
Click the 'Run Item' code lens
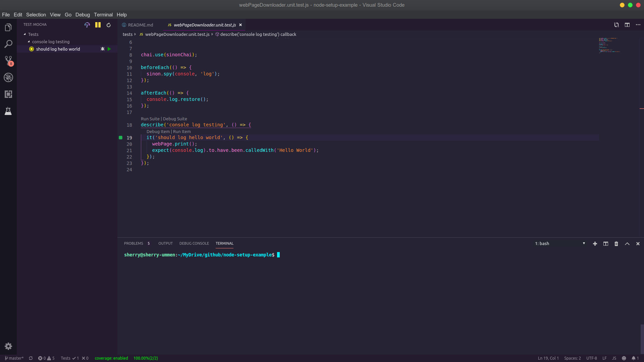(182, 132)
